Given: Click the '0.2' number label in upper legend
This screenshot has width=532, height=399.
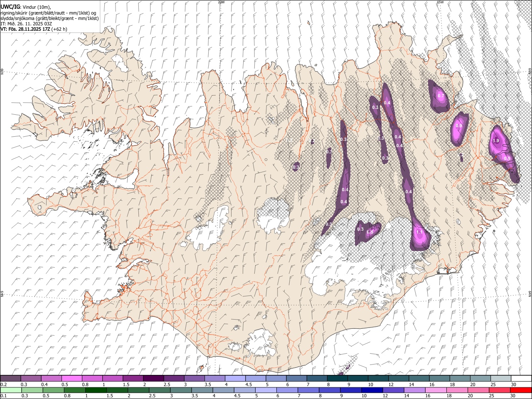Looking at the screenshot, I should [4, 384].
